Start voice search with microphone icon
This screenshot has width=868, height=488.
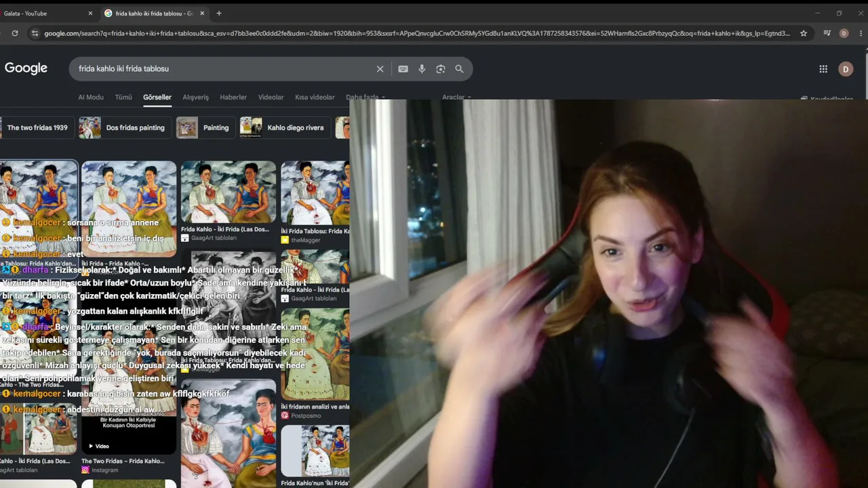(x=422, y=68)
